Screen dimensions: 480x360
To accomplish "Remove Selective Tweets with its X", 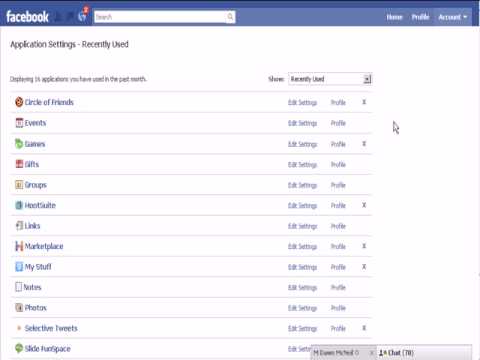I will 364,328.
